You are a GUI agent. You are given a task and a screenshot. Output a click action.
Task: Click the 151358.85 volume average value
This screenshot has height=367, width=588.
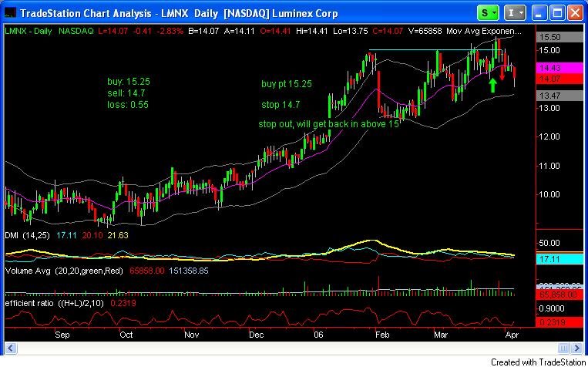tap(188, 271)
